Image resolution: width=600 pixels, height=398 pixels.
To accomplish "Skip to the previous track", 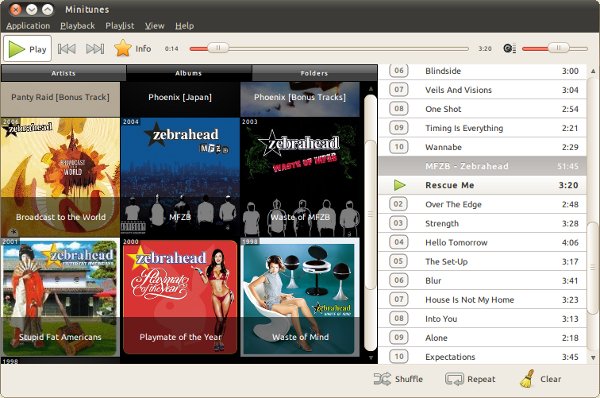I will pos(67,49).
